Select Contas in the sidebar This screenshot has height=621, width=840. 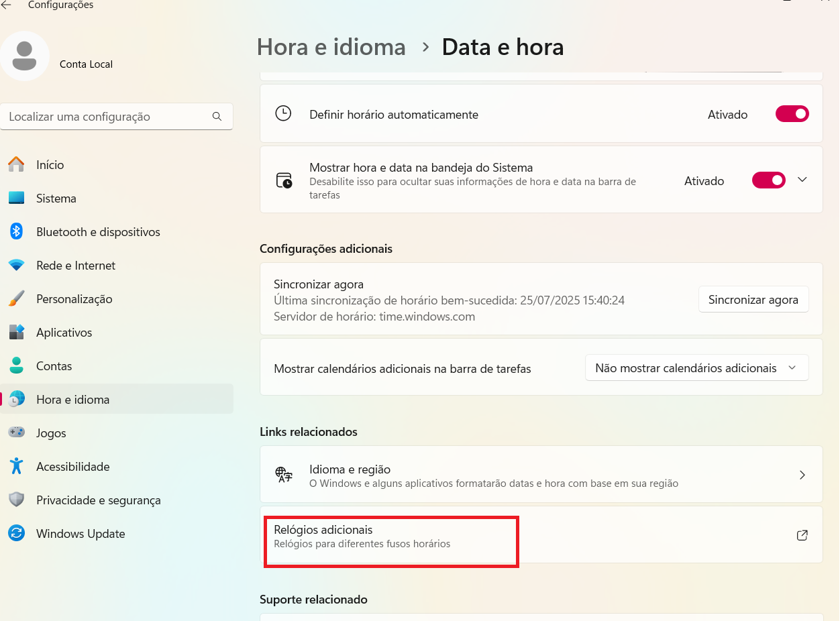(55, 365)
